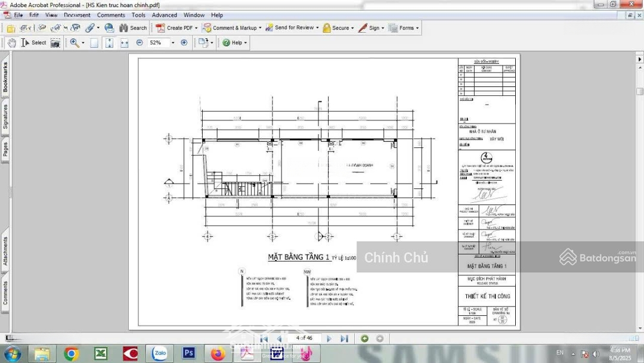Click the Select text tool button
The height and width of the screenshot is (363, 644).
(34, 43)
